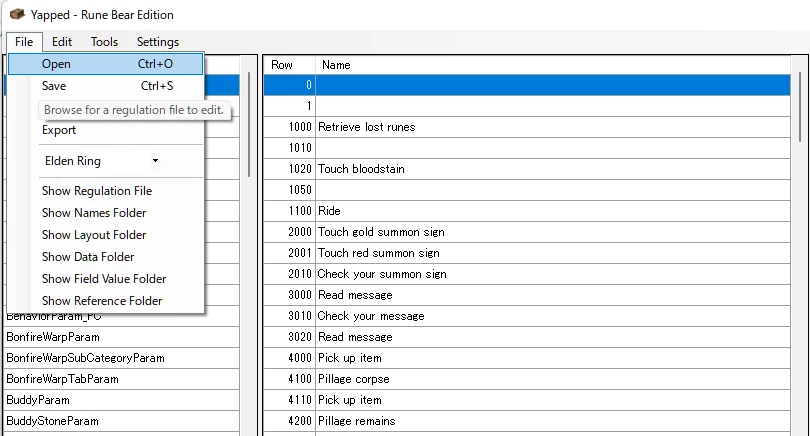Select Open from the File menu
Viewport: 810px width, 436px height.
click(x=56, y=64)
